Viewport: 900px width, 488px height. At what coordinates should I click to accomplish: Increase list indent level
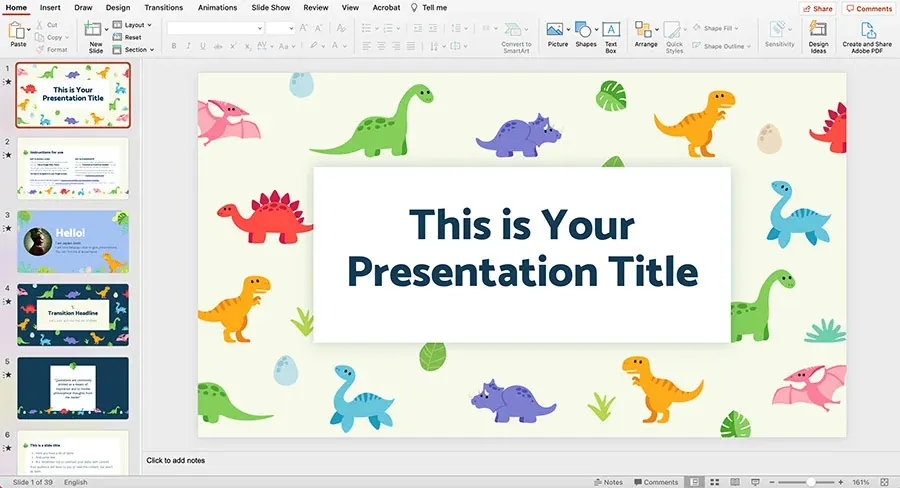(x=432, y=28)
